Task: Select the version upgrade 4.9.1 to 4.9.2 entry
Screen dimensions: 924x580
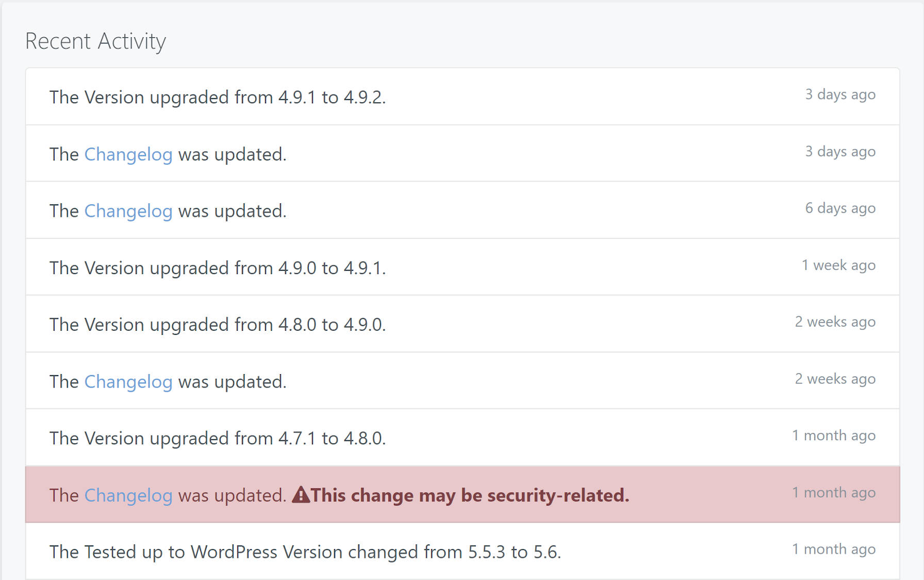Action: pyautogui.click(x=219, y=97)
